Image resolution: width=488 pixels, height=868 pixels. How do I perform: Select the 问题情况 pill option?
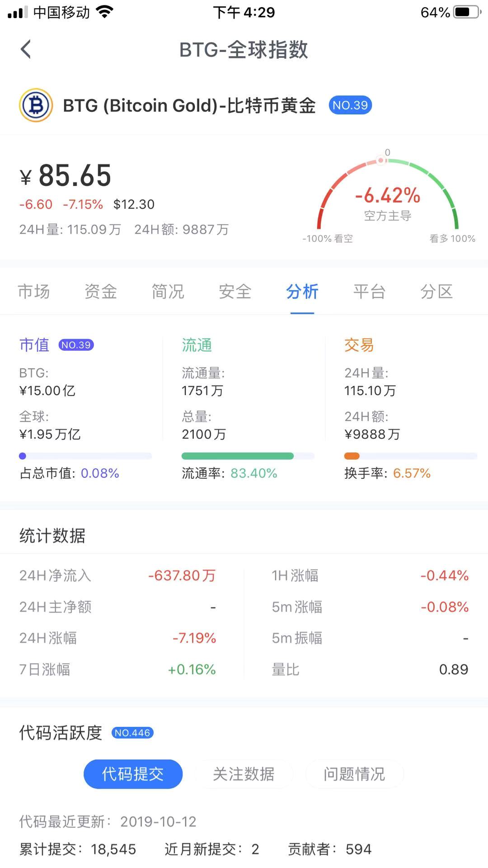(354, 774)
